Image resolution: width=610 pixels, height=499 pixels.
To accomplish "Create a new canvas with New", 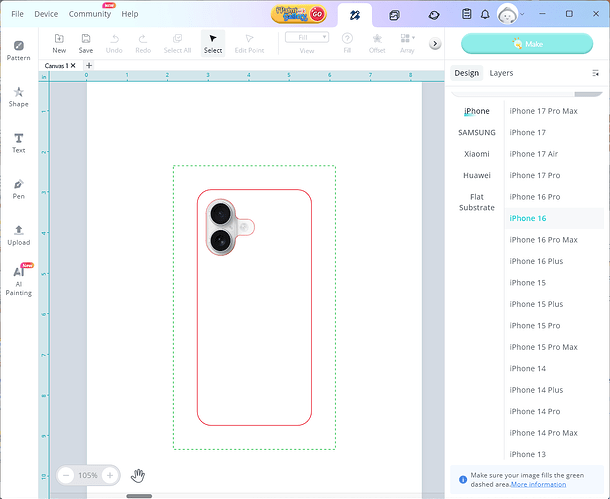I will [x=59, y=43].
